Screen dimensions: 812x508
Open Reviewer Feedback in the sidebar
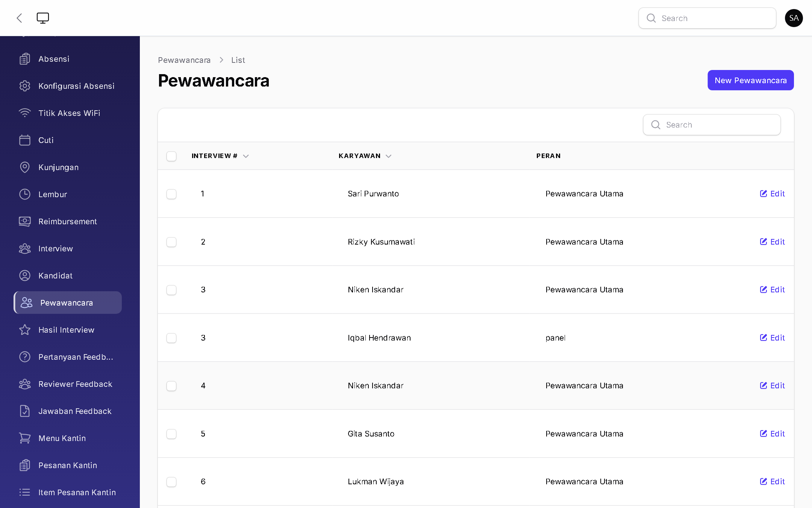68,384
